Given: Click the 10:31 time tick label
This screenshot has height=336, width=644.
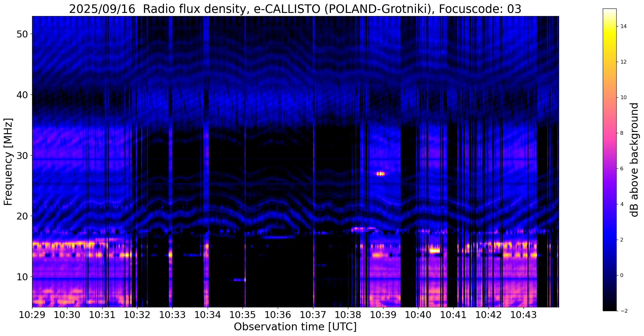Looking at the screenshot, I should pyautogui.click(x=102, y=314).
